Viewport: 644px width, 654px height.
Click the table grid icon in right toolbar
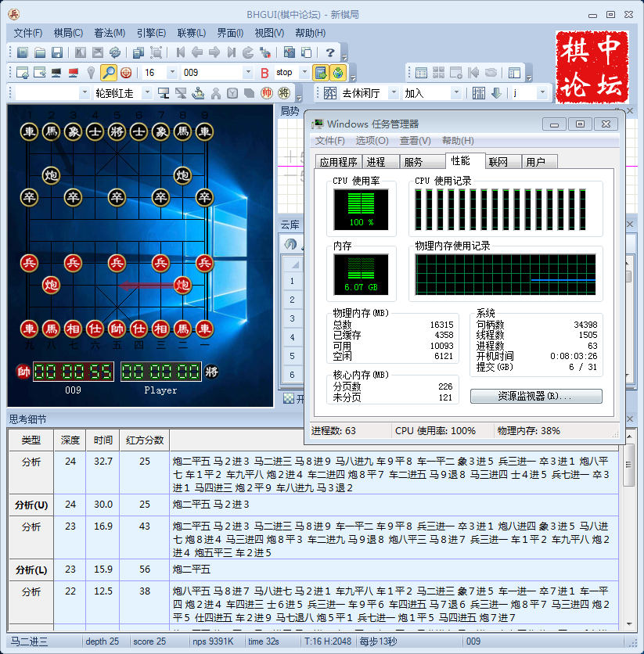(421, 73)
